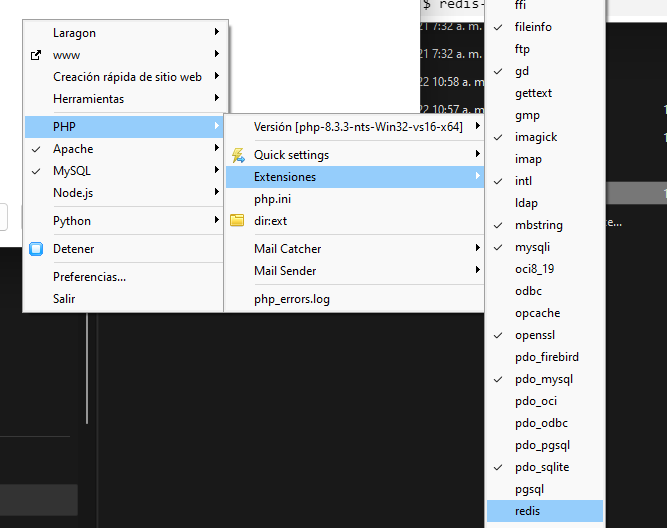Click the dir:ext folder icon
The image size is (667, 528).
(237, 220)
